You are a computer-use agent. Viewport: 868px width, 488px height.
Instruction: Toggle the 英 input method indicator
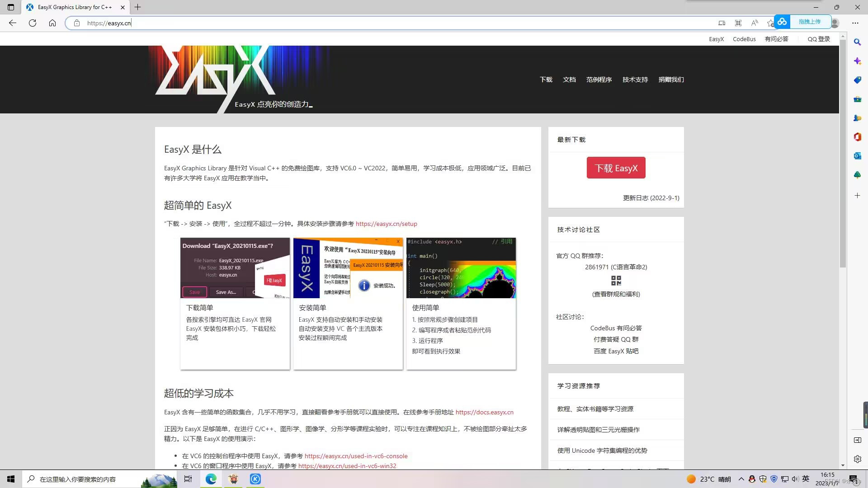(806, 479)
